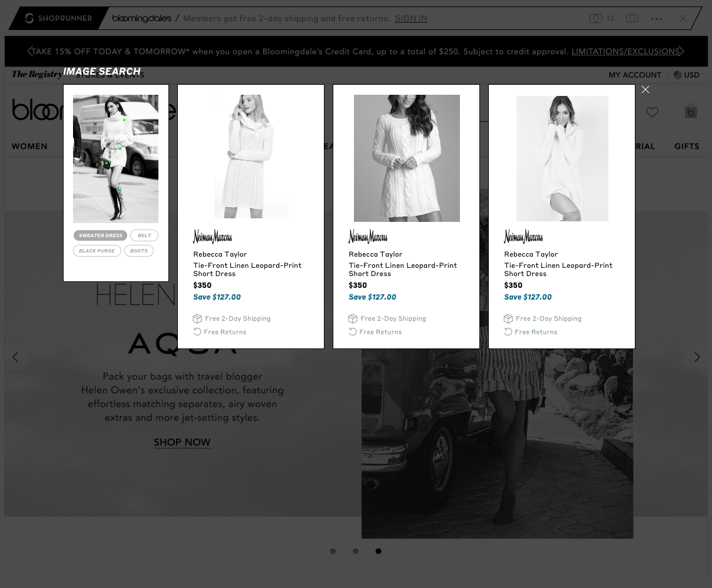Click the $350 price in first result

tap(202, 285)
